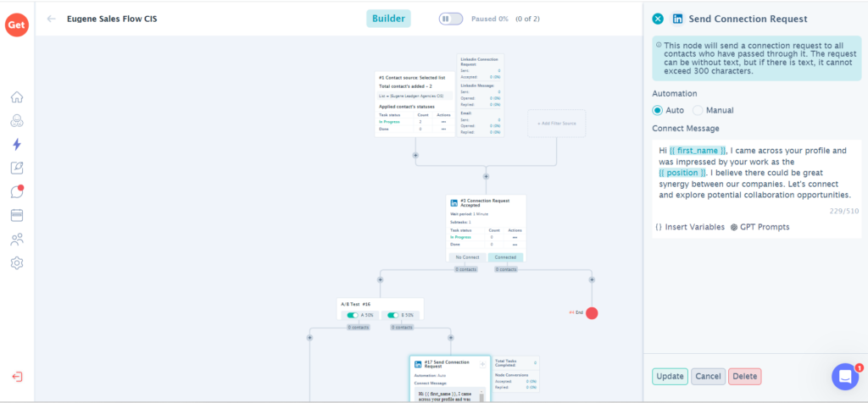Open the settings gear icon
868x403 pixels.
pos(17,263)
